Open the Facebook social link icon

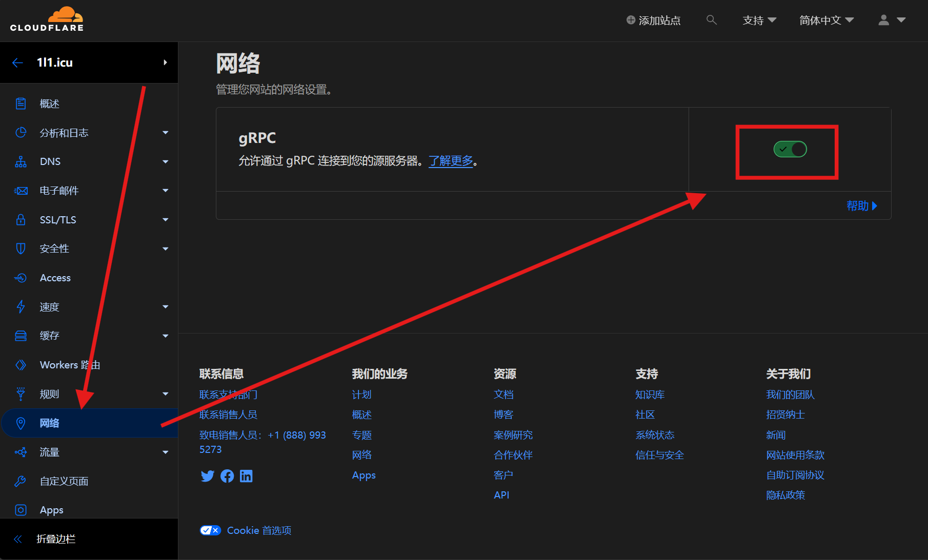[x=227, y=476]
